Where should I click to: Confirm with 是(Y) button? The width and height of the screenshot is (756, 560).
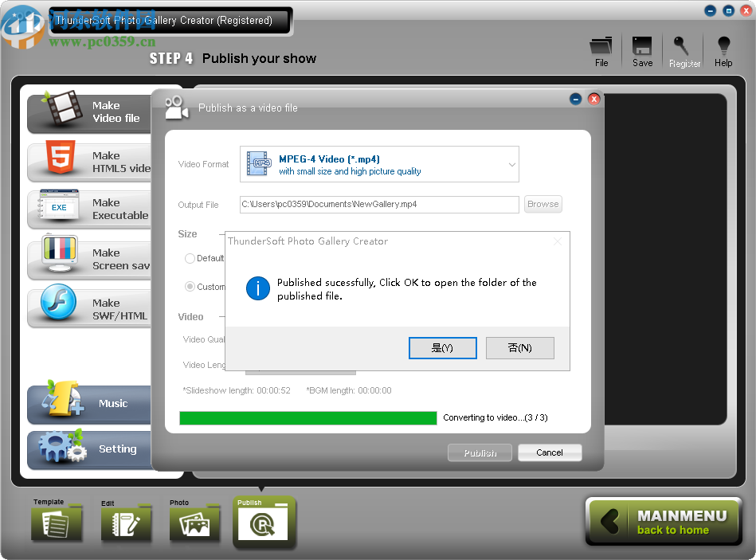coord(443,348)
